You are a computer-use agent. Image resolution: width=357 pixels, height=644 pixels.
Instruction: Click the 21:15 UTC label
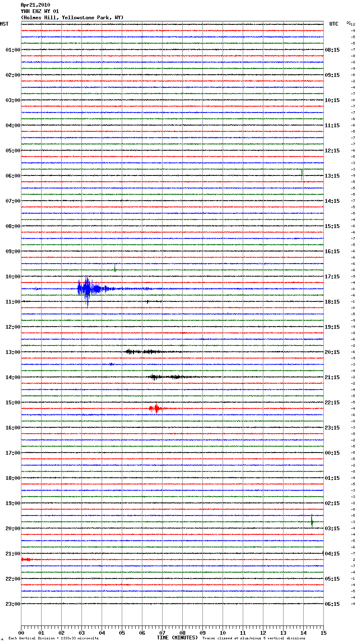[x=332, y=377]
